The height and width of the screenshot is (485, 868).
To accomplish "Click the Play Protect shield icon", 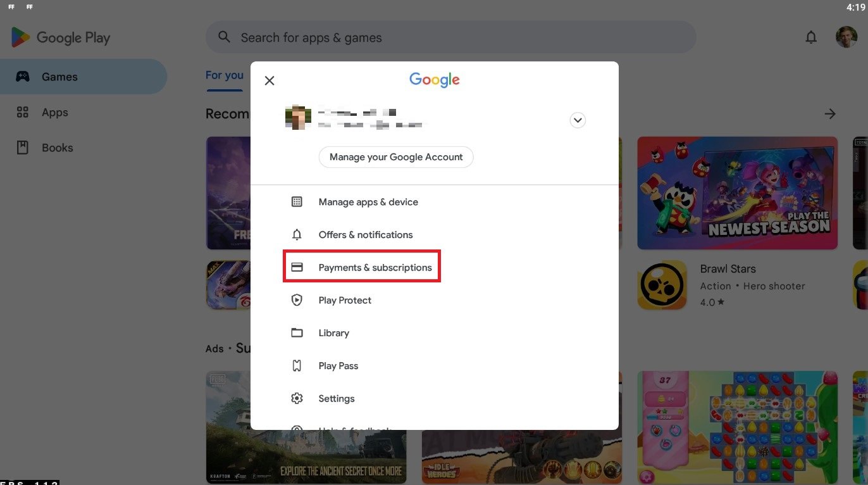I will pyautogui.click(x=297, y=300).
